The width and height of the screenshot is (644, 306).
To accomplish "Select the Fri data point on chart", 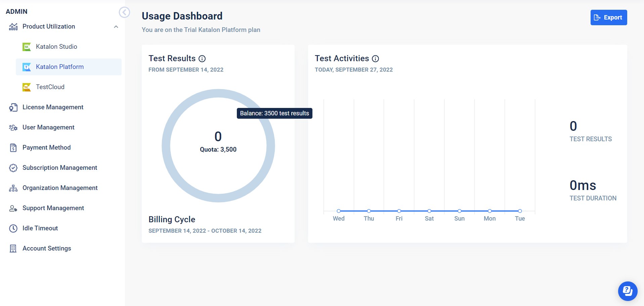I will click(x=399, y=211).
